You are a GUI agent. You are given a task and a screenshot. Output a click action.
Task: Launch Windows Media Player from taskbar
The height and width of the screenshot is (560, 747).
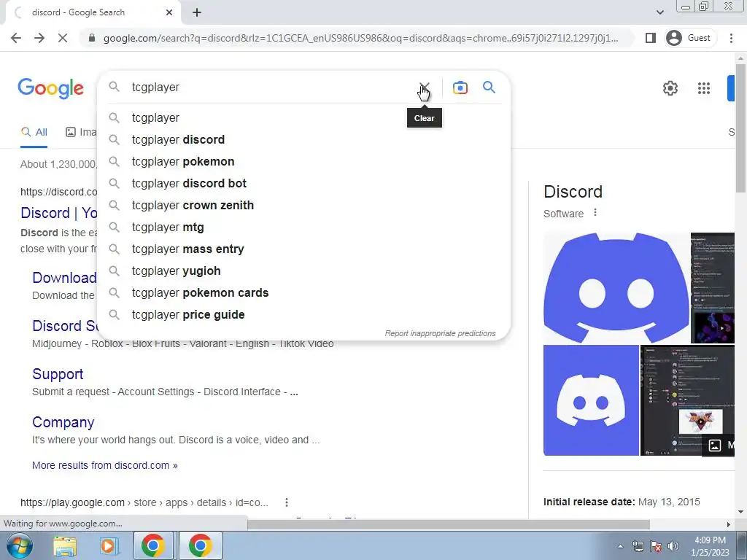pyautogui.click(x=109, y=545)
